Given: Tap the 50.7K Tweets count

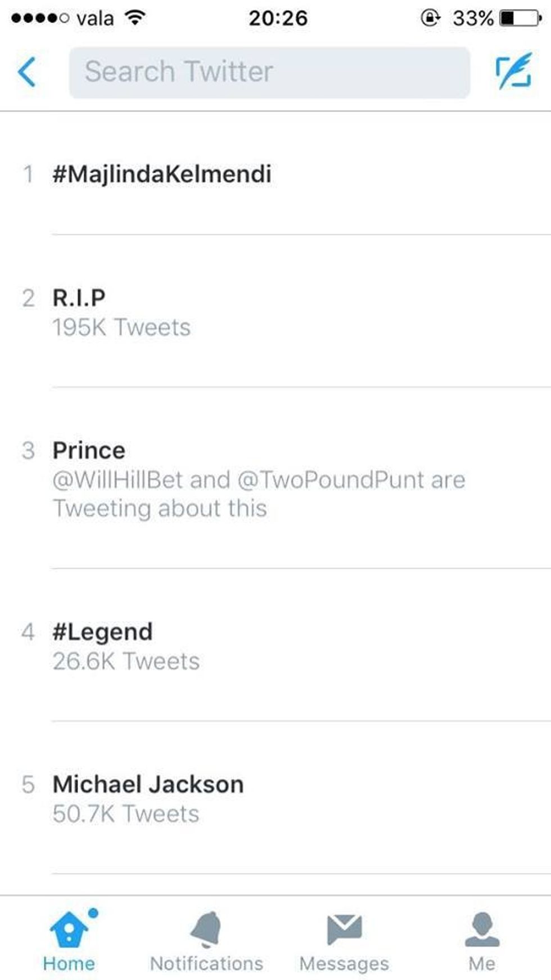Looking at the screenshot, I should click(126, 814).
